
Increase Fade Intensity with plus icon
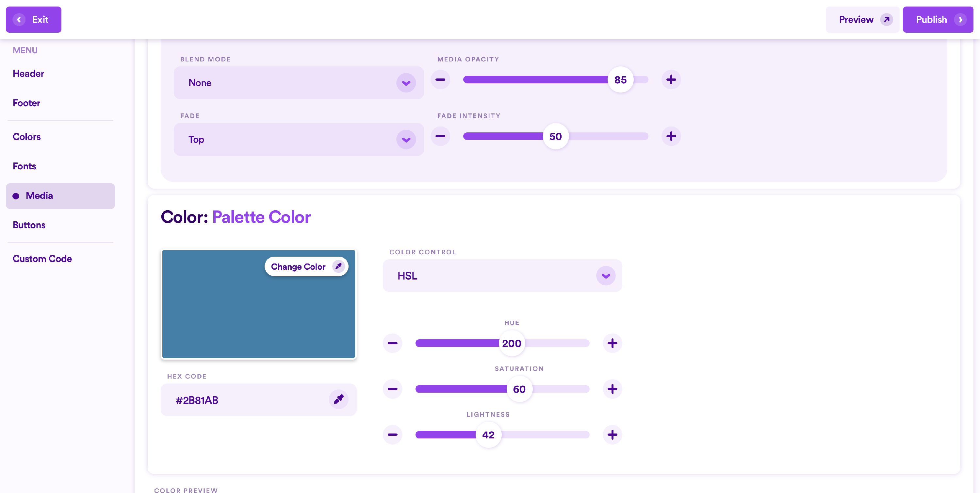[x=671, y=136]
